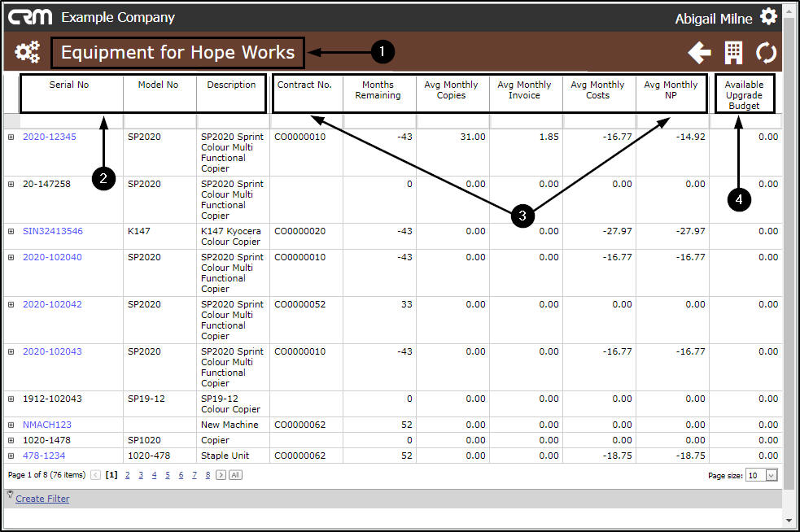Open serial link 2020-102042
The width and height of the screenshot is (800, 532).
click(x=52, y=304)
